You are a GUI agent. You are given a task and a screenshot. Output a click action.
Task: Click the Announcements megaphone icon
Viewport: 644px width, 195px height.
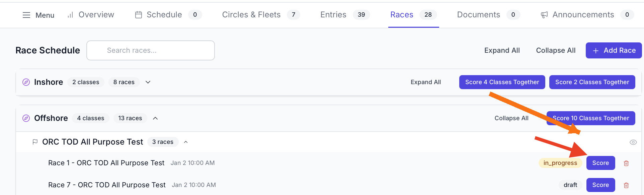(544, 15)
